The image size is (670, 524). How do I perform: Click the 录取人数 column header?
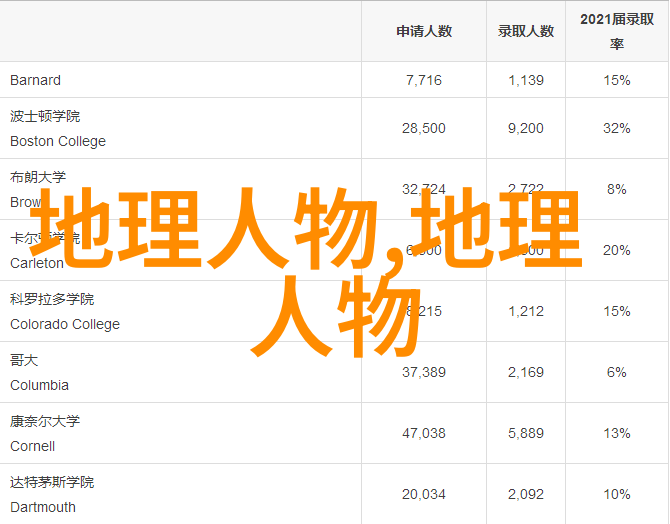point(526,31)
